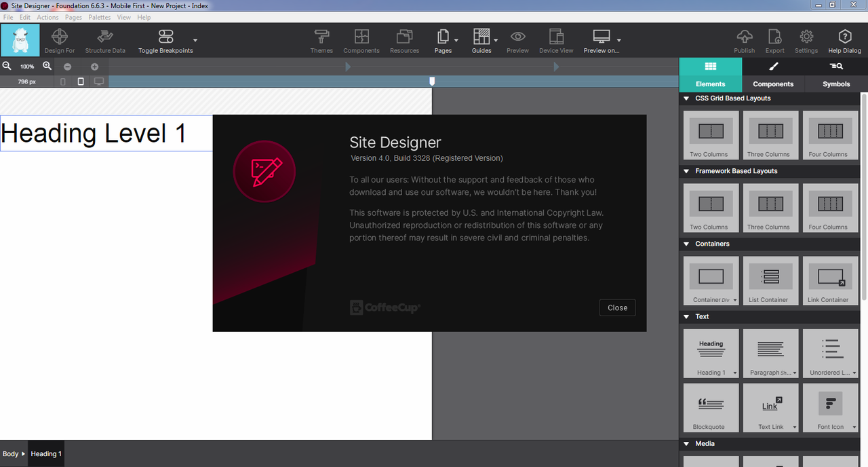Add a List Container element

click(x=770, y=280)
